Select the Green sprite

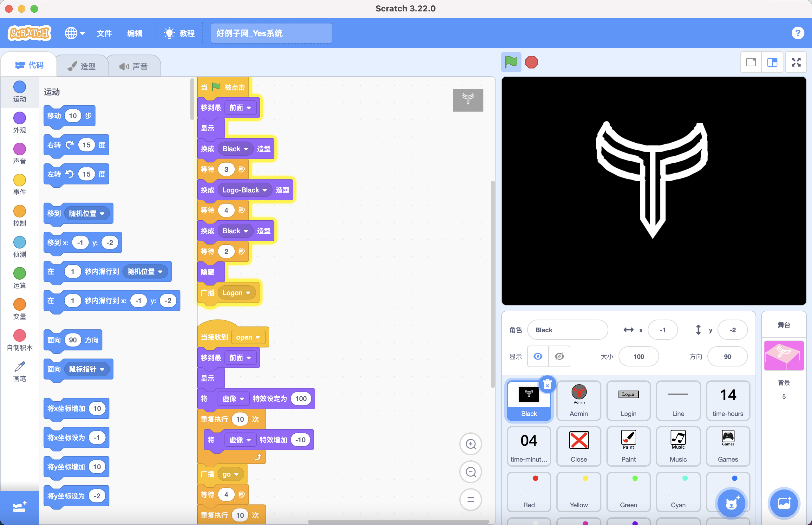tap(629, 492)
